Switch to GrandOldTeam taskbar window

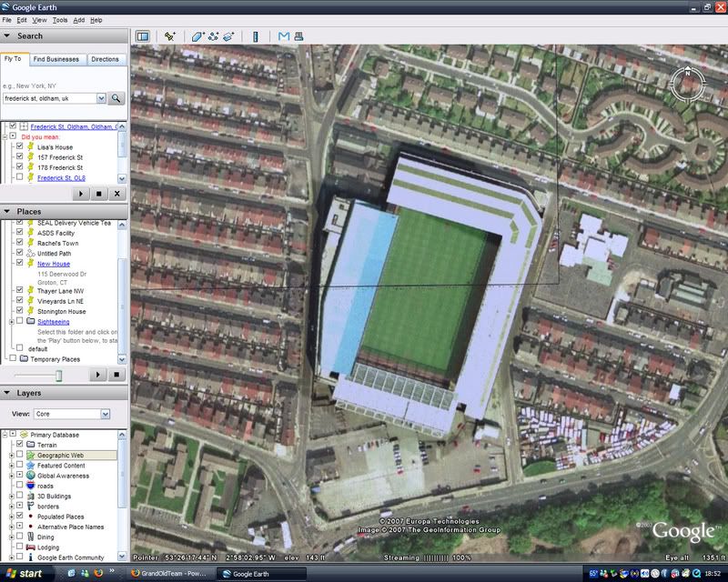170,574
